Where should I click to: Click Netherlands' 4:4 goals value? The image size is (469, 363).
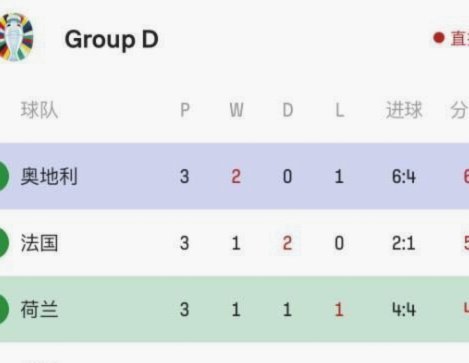coord(404,310)
